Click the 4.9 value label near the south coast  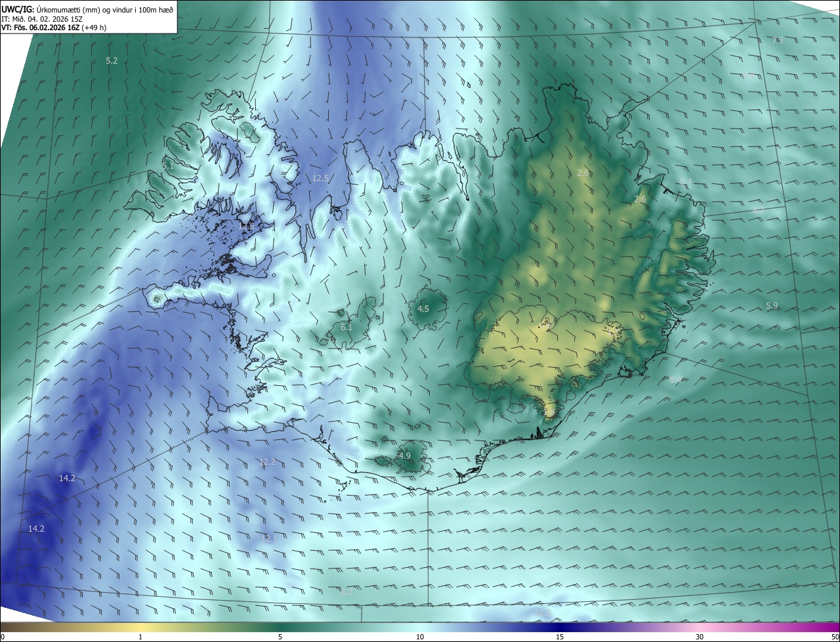click(x=404, y=456)
